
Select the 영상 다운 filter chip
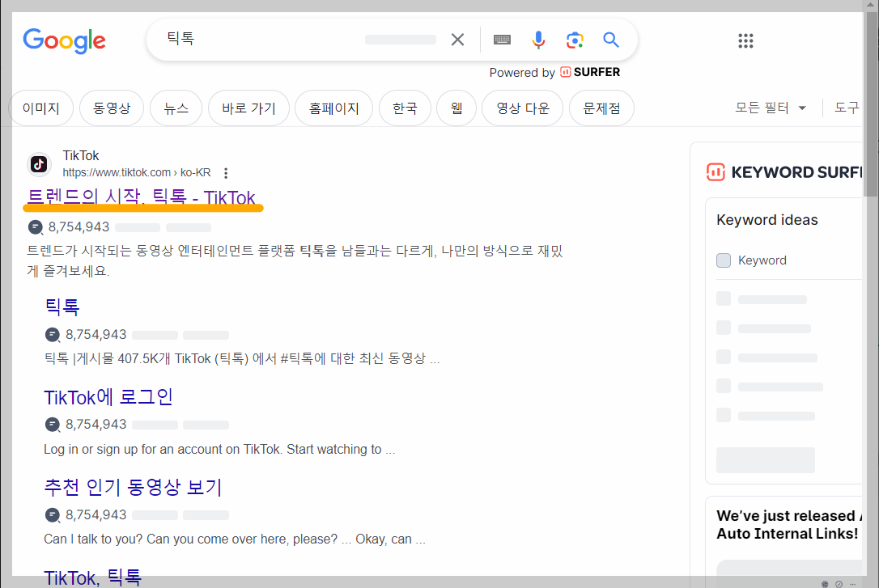(523, 108)
